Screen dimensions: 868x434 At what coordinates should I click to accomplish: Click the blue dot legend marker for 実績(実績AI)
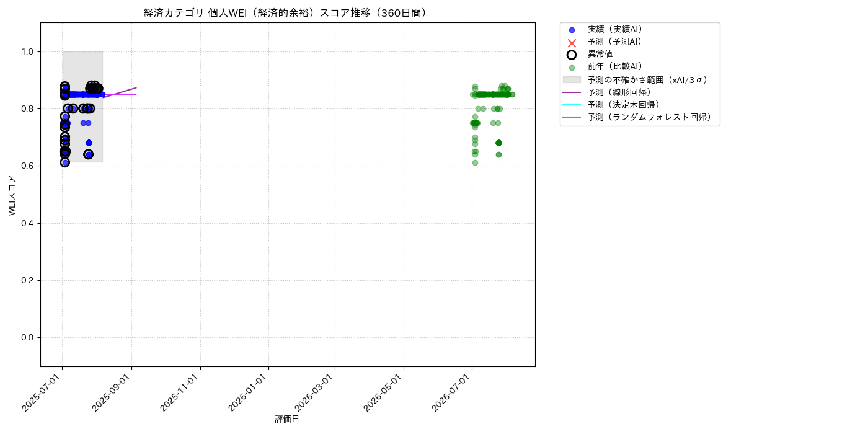pos(572,30)
